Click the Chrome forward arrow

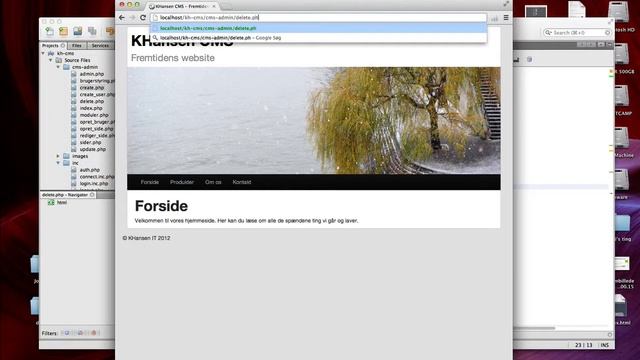pyautogui.click(x=132, y=18)
